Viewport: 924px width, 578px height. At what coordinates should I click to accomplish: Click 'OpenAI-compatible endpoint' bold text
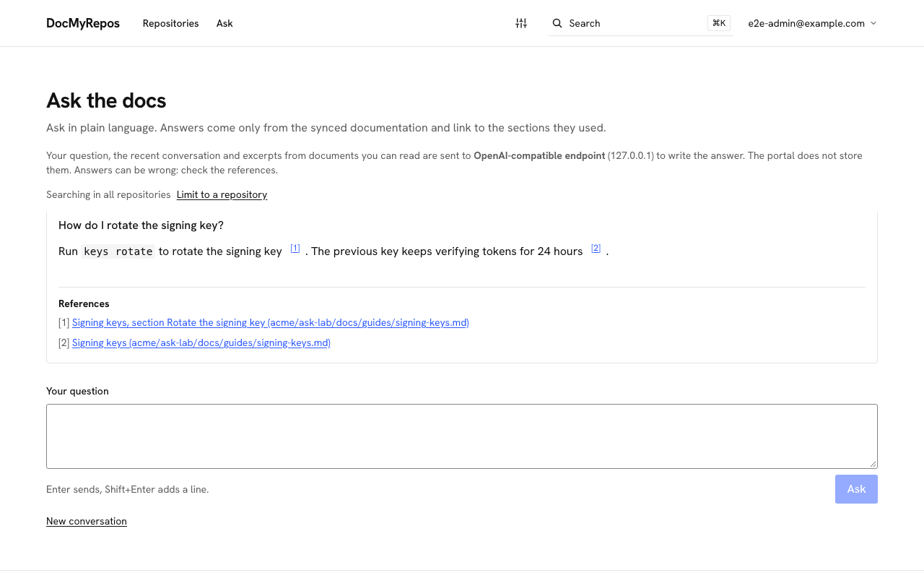click(539, 155)
